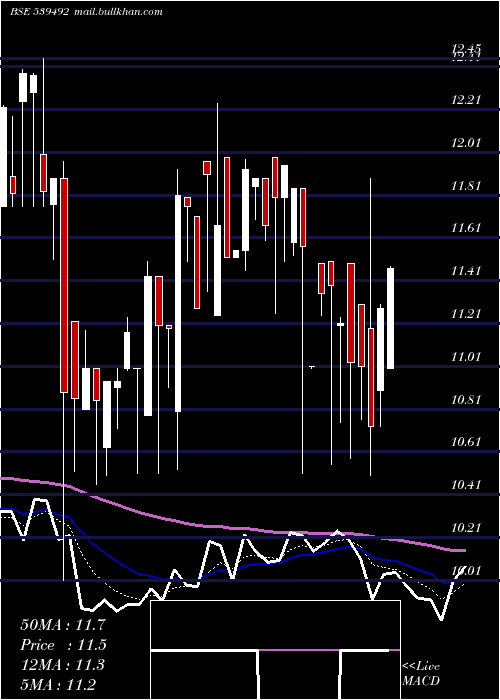Click the 11.21 price axis label
The height and width of the screenshot is (700, 500).
click(x=467, y=314)
